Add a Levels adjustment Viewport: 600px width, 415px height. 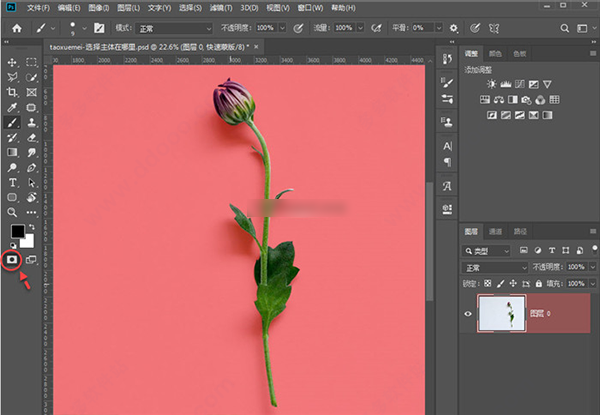tap(505, 84)
